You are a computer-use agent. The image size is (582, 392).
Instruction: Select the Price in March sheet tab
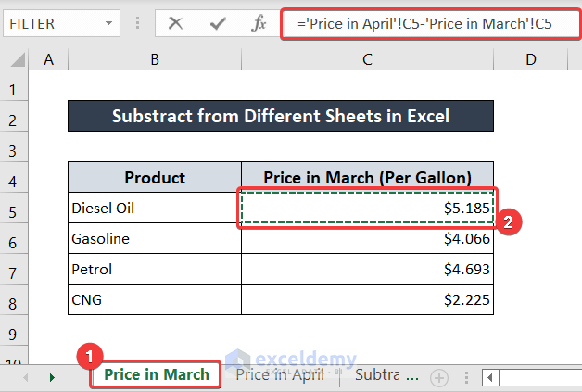pos(156,375)
